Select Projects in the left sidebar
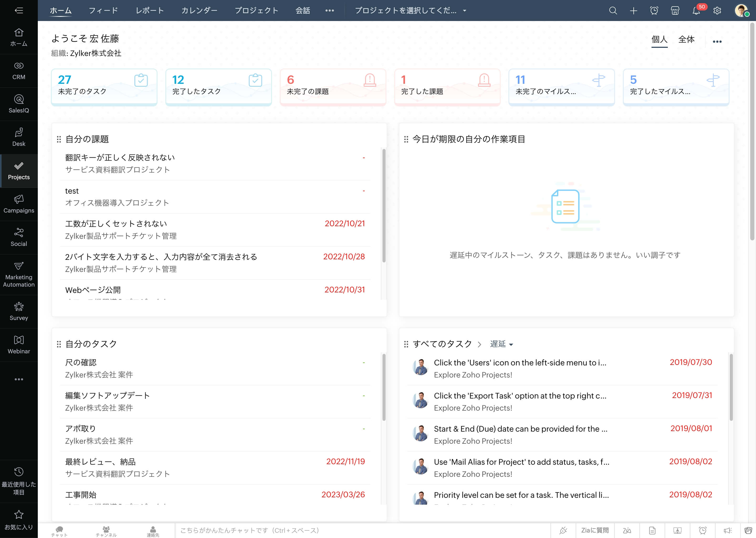 tap(19, 171)
